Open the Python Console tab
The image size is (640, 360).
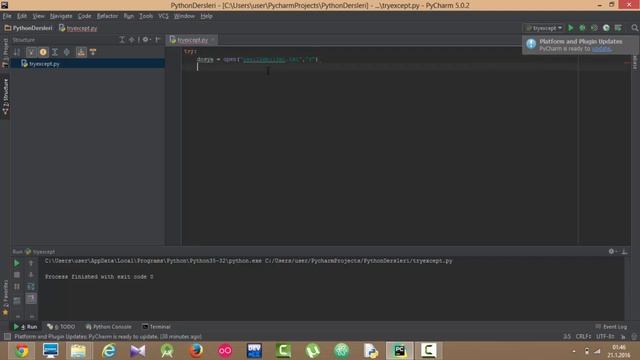(109, 327)
